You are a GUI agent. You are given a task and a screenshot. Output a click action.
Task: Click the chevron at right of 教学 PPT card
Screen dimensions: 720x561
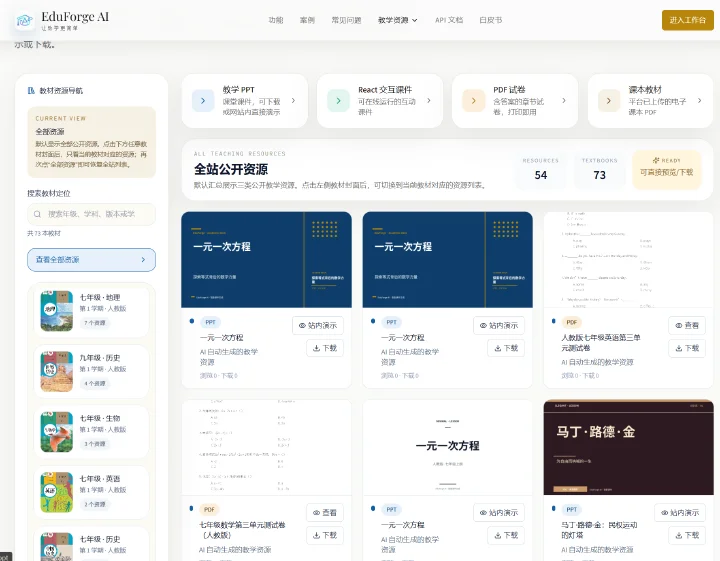tap(293, 101)
